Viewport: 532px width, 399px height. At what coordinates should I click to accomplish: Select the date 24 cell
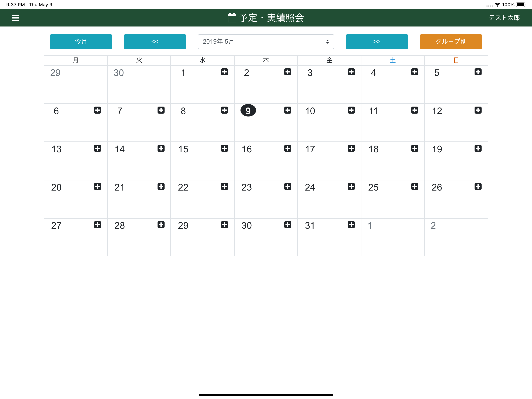(x=329, y=199)
